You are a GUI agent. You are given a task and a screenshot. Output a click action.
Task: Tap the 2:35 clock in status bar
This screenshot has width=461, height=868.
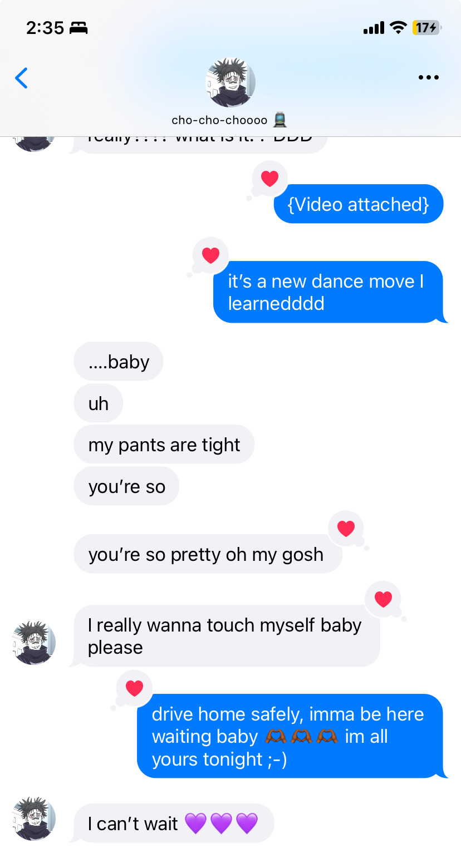tap(45, 28)
